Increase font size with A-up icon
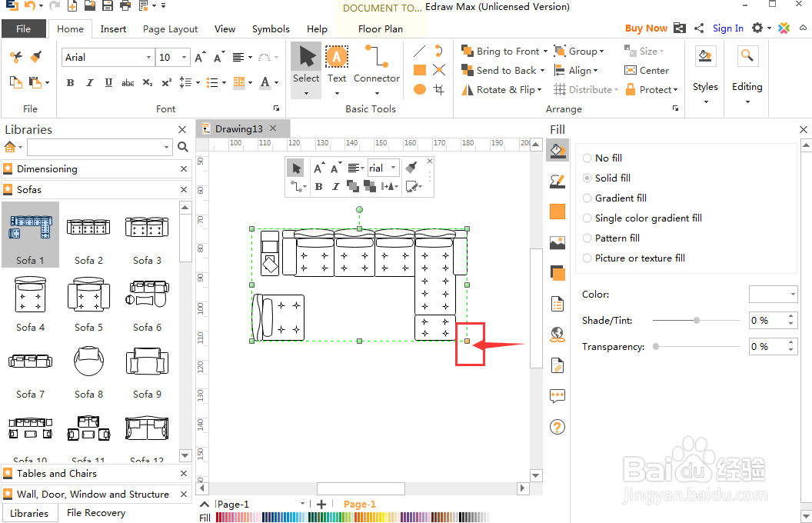Image resolution: width=812 pixels, height=523 pixels. 200,57
